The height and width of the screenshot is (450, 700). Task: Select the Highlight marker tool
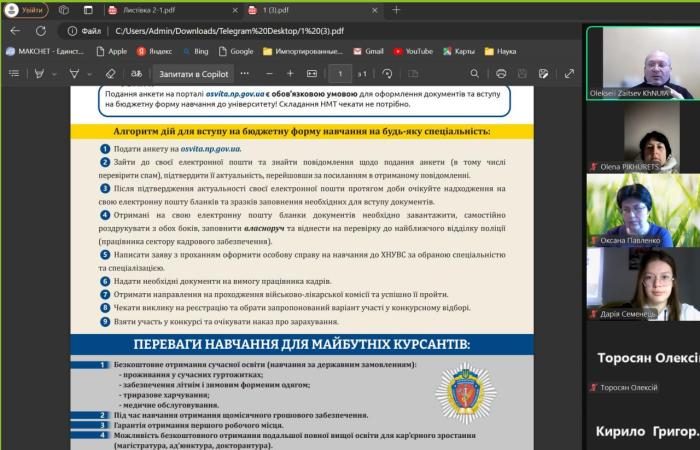[74, 73]
